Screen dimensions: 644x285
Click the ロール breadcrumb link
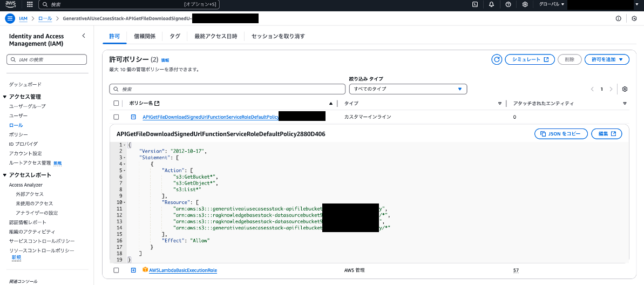[45, 18]
